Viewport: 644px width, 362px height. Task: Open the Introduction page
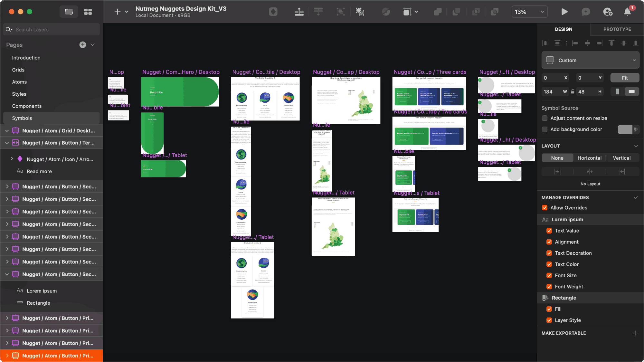[26, 58]
